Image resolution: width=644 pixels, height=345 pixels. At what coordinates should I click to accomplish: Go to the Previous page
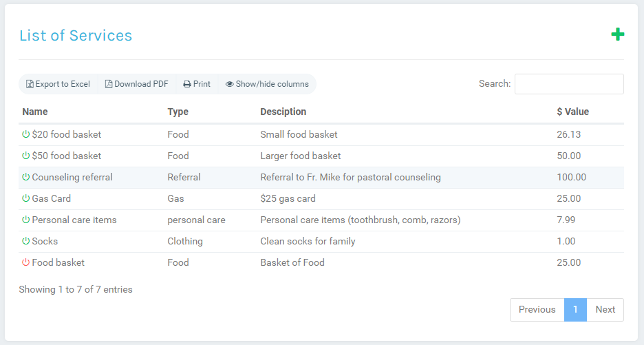tap(537, 310)
